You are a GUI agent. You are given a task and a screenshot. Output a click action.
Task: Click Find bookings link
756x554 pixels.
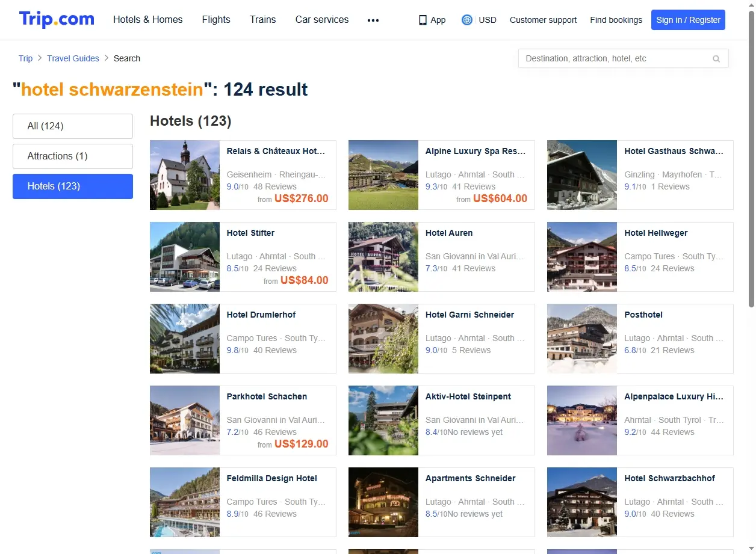coord(616,20)
